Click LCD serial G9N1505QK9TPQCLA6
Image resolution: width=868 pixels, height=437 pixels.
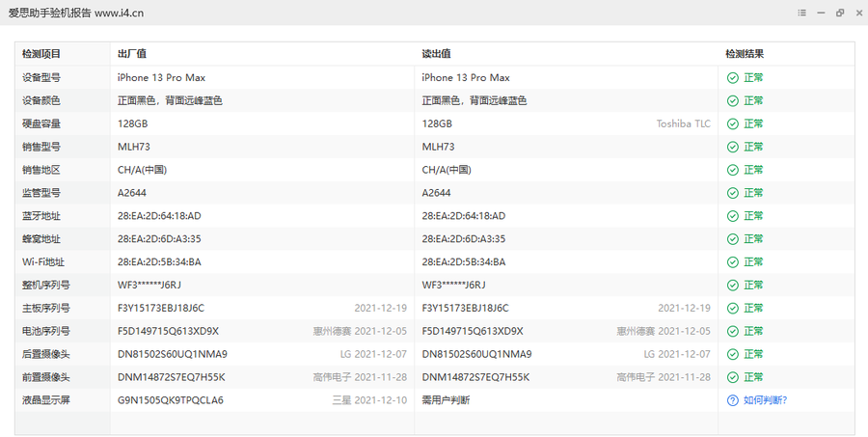171,400
